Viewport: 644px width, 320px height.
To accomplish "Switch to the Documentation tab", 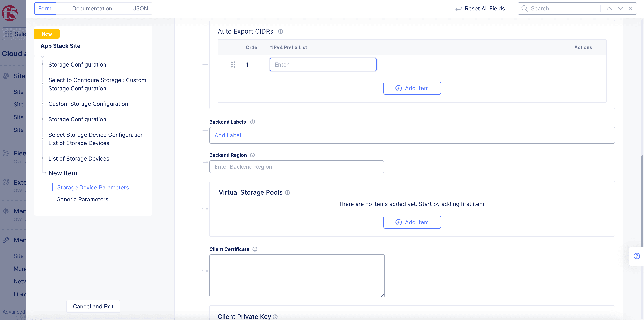I will (x=92, y=8).
